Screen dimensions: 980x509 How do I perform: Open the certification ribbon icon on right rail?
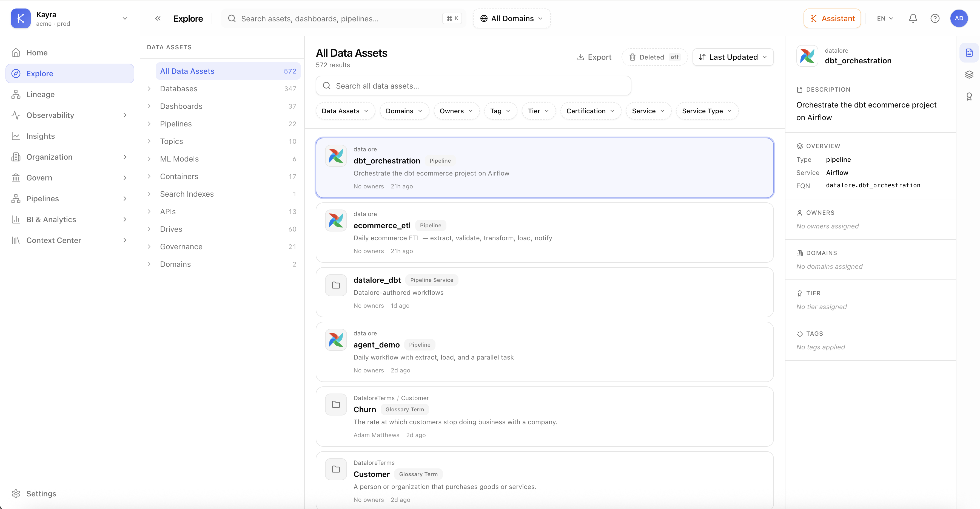point(969,97)
